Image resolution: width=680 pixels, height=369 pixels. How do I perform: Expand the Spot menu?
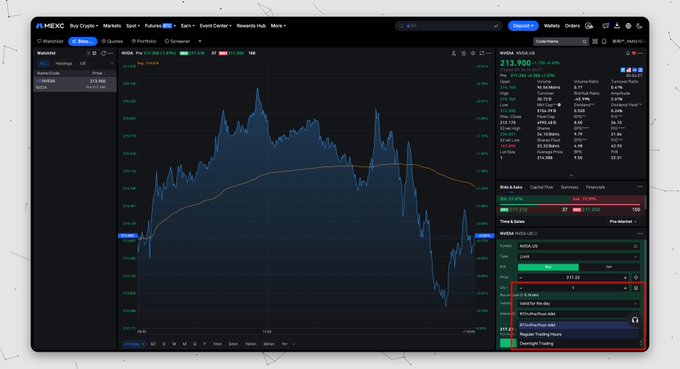[x=133, y=26]
